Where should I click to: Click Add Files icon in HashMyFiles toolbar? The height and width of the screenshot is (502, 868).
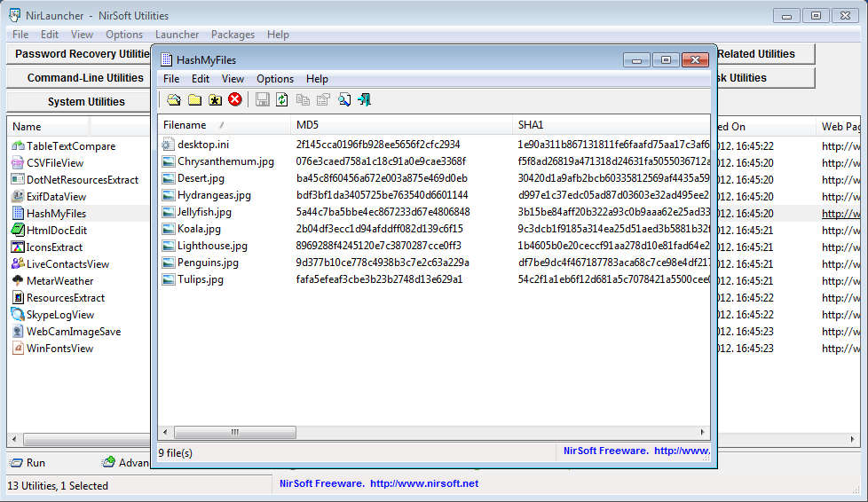pos(174,99)
